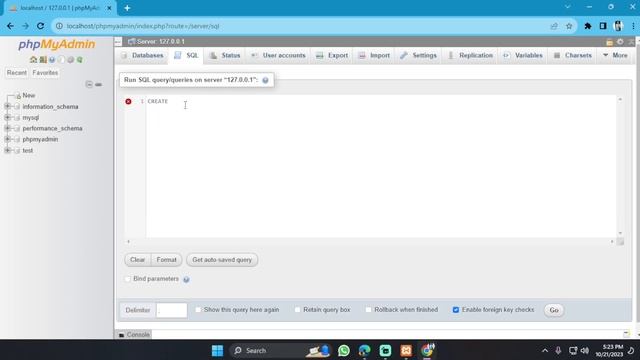Click the browser extensions puzzle icon

click(x=588, y=26)
